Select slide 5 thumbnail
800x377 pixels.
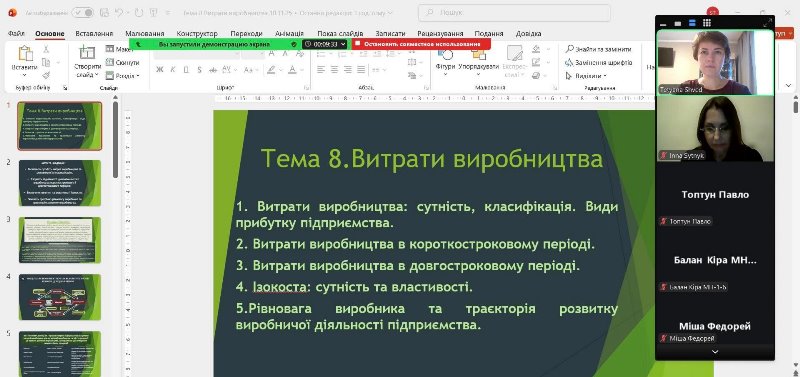(60, 354)
